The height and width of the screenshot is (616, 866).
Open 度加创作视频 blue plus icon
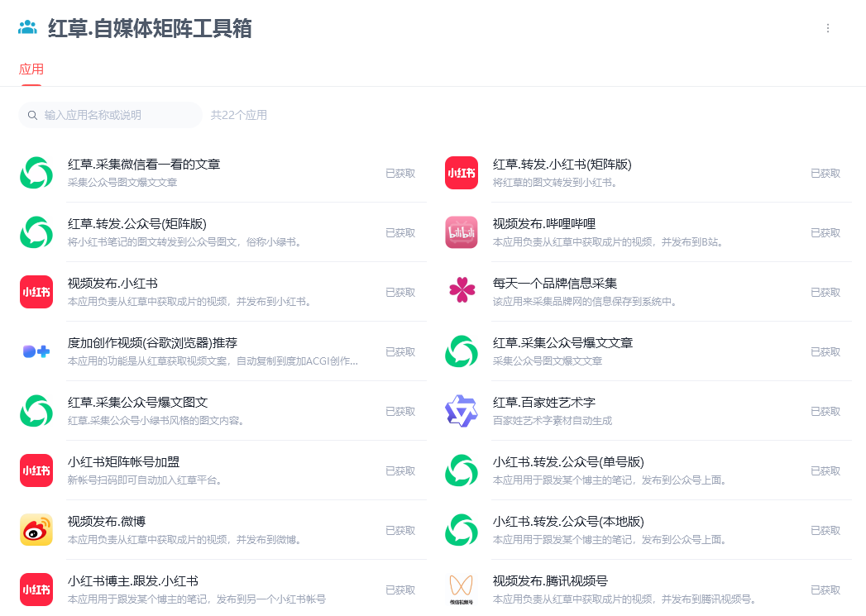[36, 351]
